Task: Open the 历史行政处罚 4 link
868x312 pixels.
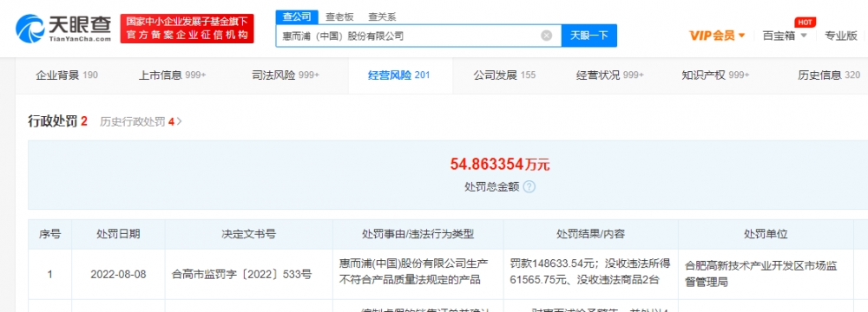Action: 141,121
